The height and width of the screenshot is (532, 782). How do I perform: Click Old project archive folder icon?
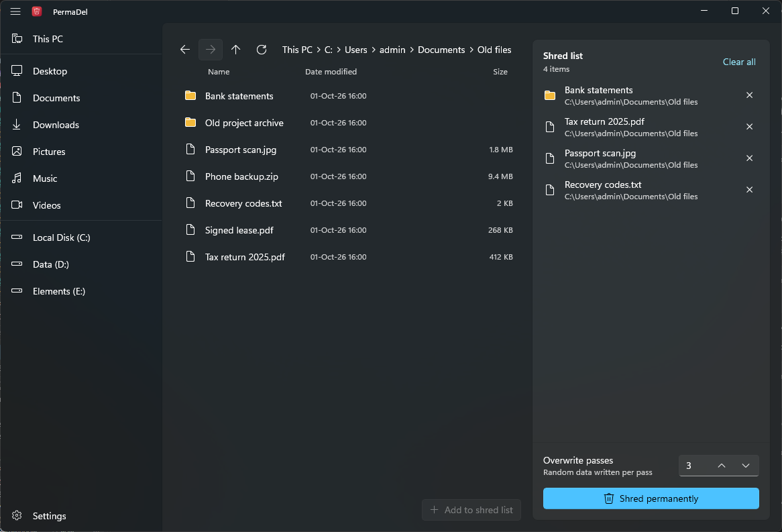pyautogui.click(x=190, y=122)
